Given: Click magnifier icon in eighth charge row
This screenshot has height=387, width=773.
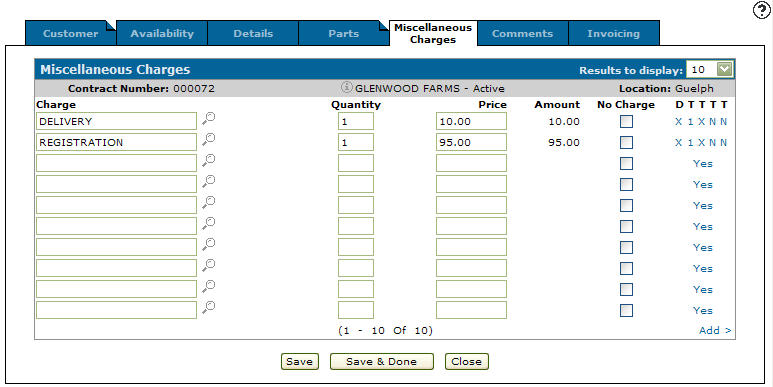Looking at the screenshot, I should click(x=209, y=266).
